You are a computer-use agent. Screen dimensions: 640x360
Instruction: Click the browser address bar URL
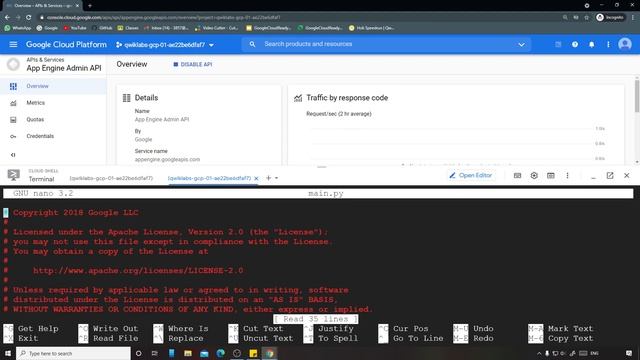pos(163,18)
